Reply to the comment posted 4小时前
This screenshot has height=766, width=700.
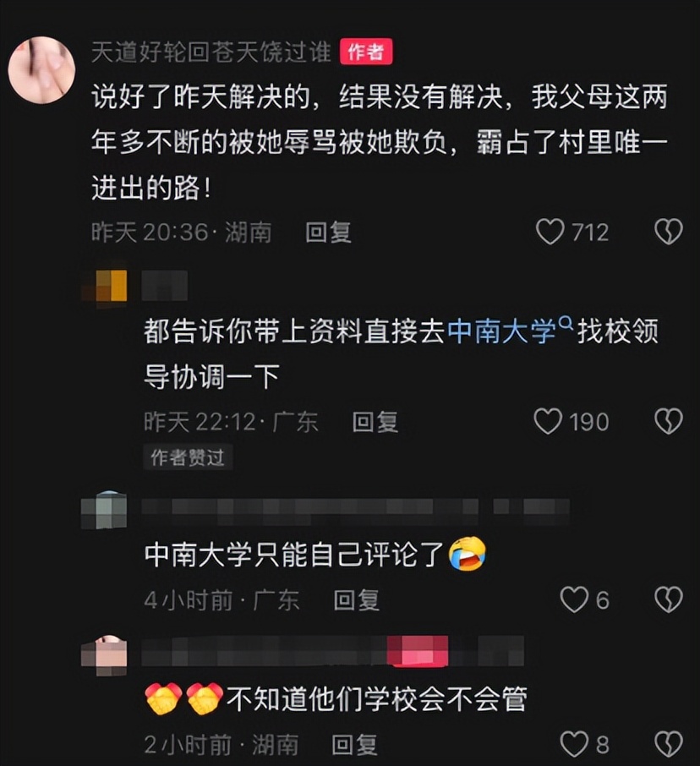coord(357,600)
